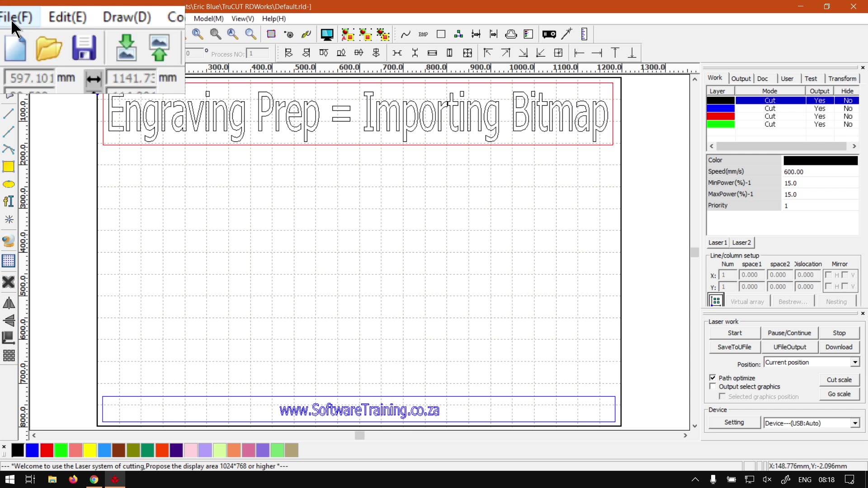Open the Device USB:Auto dropdown
This screenshot has height=488, width=868.
pyautogui.click(x=855, y=423)
